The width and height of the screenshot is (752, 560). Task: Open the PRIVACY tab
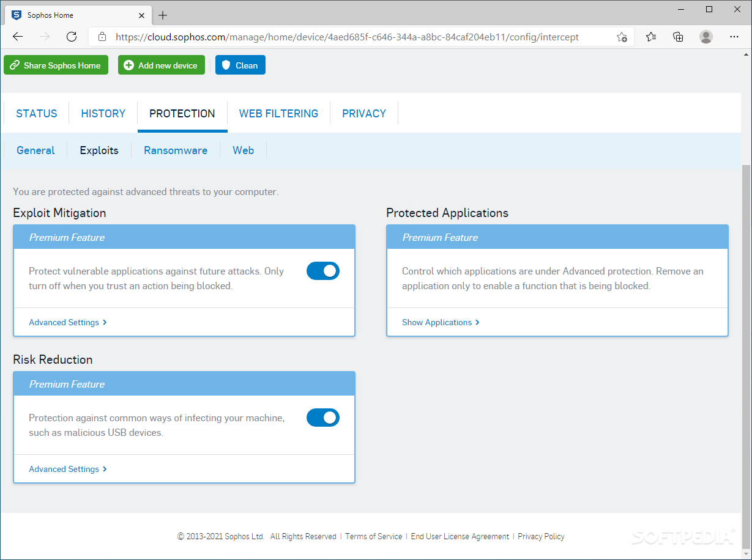364,113
